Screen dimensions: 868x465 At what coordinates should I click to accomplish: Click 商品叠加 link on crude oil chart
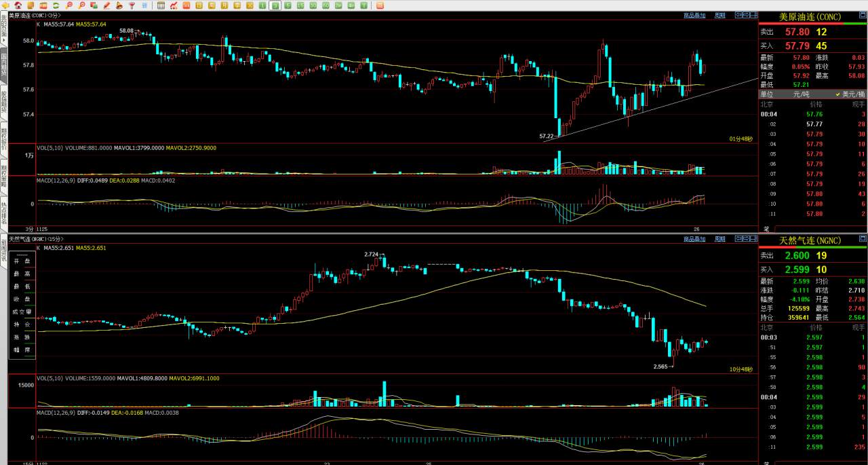(x=694, y=14)
